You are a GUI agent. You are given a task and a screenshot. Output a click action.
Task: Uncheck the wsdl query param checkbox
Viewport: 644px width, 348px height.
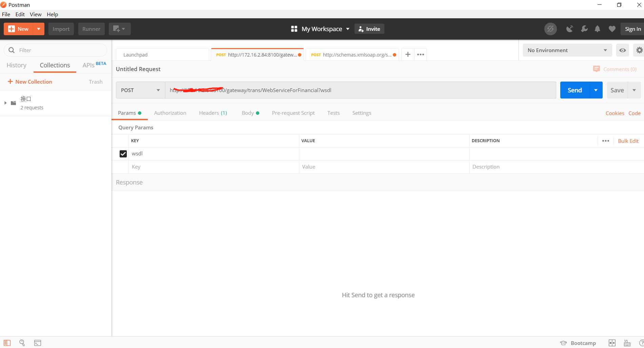(x=123, y=154)
